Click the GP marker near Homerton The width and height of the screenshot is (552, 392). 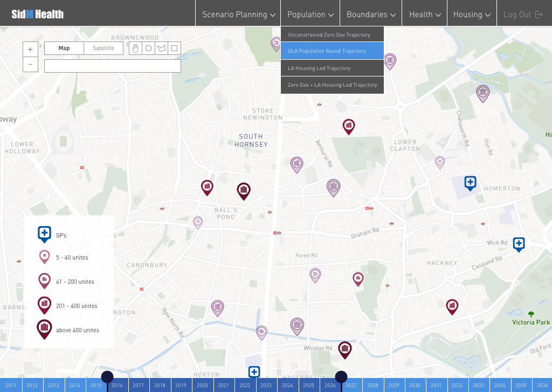[471, 183]
